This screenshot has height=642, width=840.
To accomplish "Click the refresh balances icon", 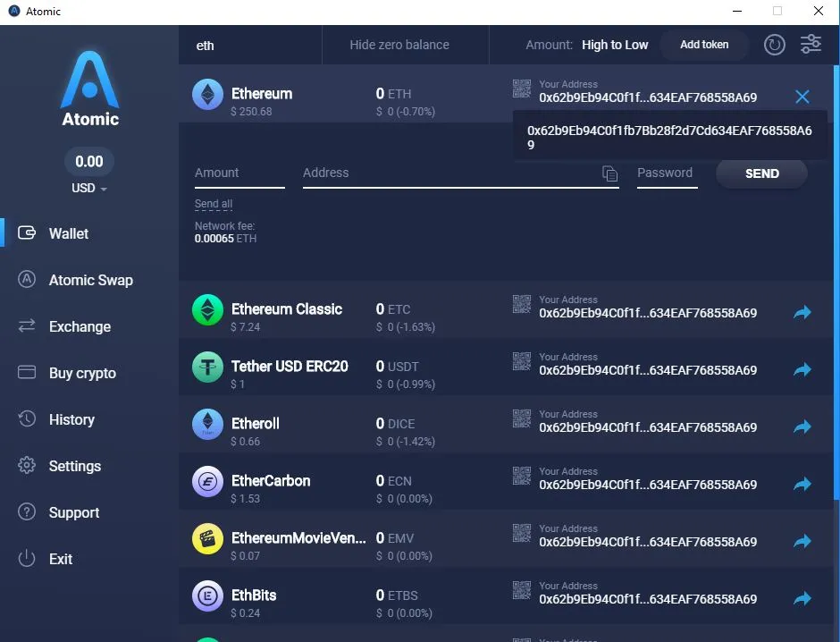I will (774, 45).
